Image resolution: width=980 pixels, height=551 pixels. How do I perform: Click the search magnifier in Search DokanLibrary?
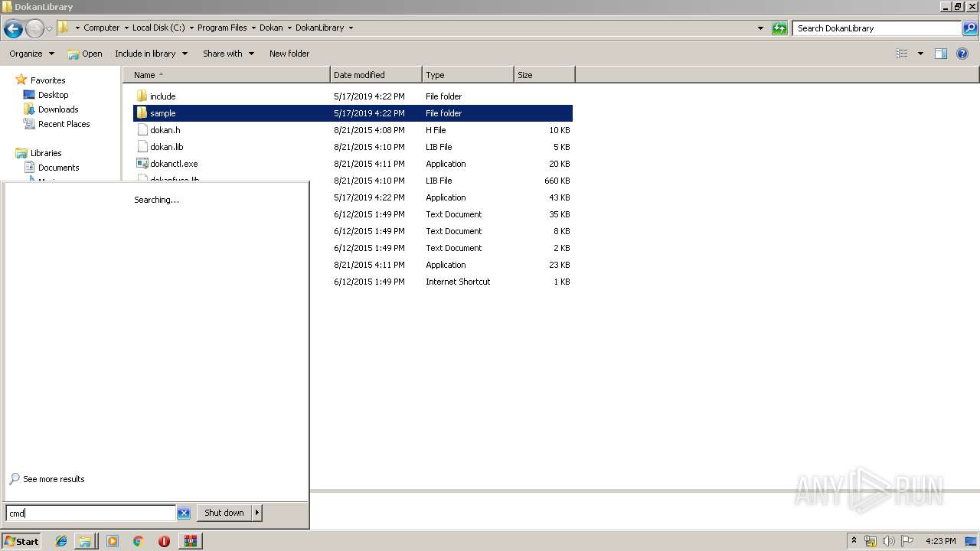coord(969,28)
